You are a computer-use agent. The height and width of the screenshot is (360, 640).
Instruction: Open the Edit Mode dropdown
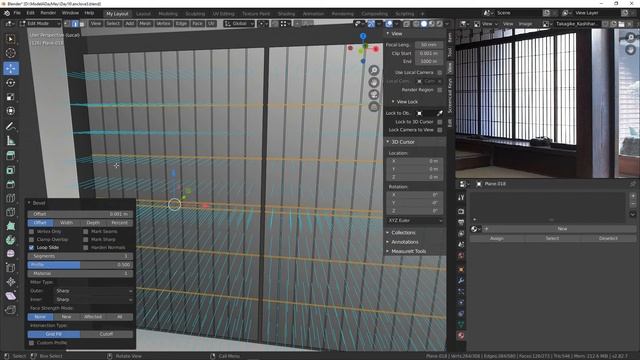pyautogui.click(x=40, y=24)
